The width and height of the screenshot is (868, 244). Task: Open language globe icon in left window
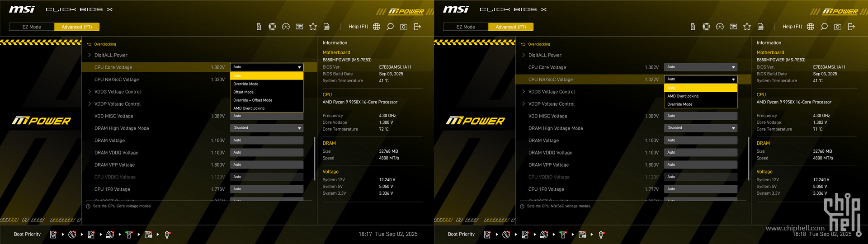coord(377,27)
